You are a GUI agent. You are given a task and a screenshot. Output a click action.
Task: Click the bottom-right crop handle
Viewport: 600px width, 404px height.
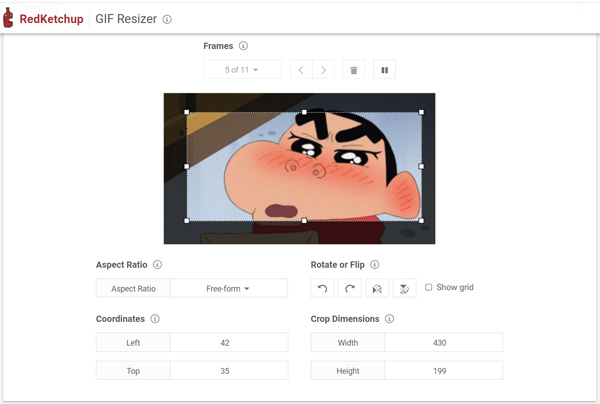click(421, 221)
